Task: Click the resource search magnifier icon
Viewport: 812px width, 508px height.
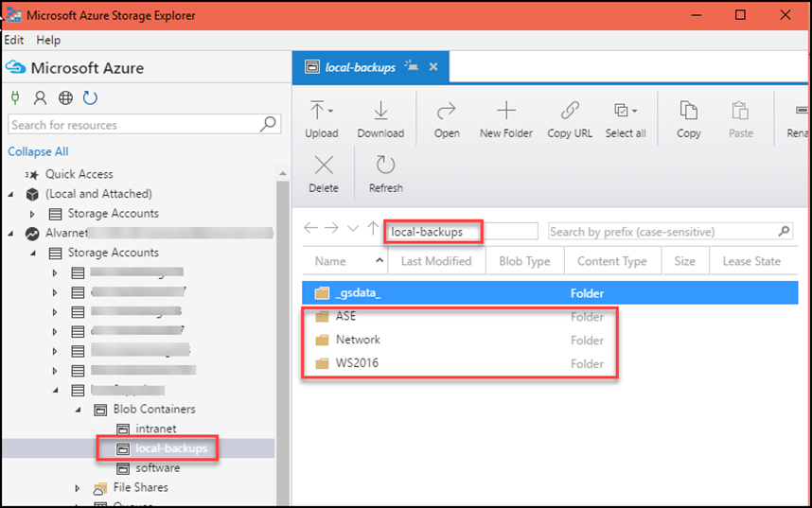Action: point(268,124)
